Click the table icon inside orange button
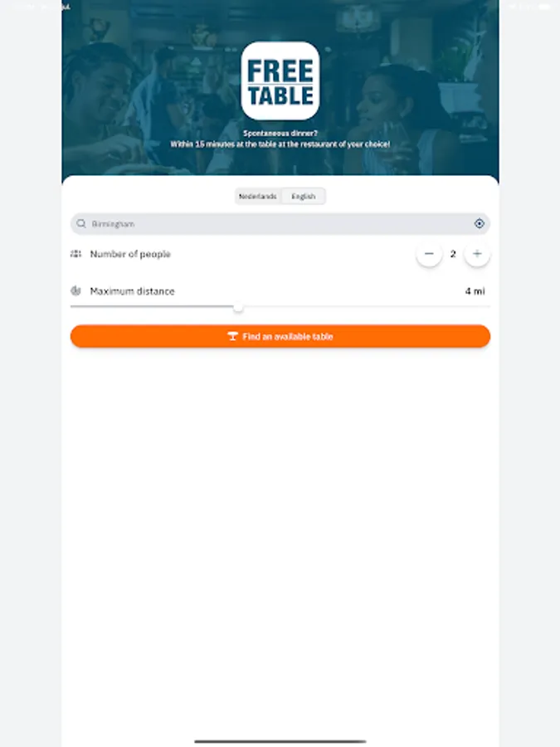Viewport: 560px width, 747px height. [232, 336]
